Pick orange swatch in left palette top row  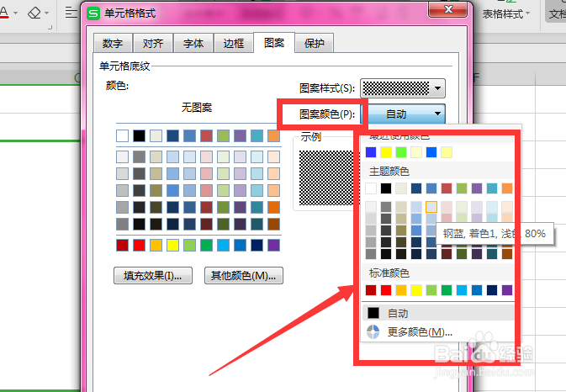pos(274,136)
